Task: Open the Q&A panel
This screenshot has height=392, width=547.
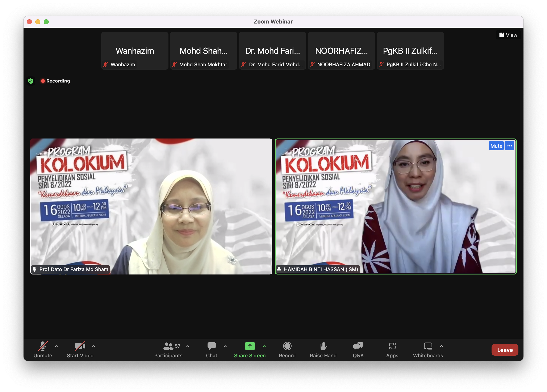Action: pyautogui.click(x=358, y=346)
